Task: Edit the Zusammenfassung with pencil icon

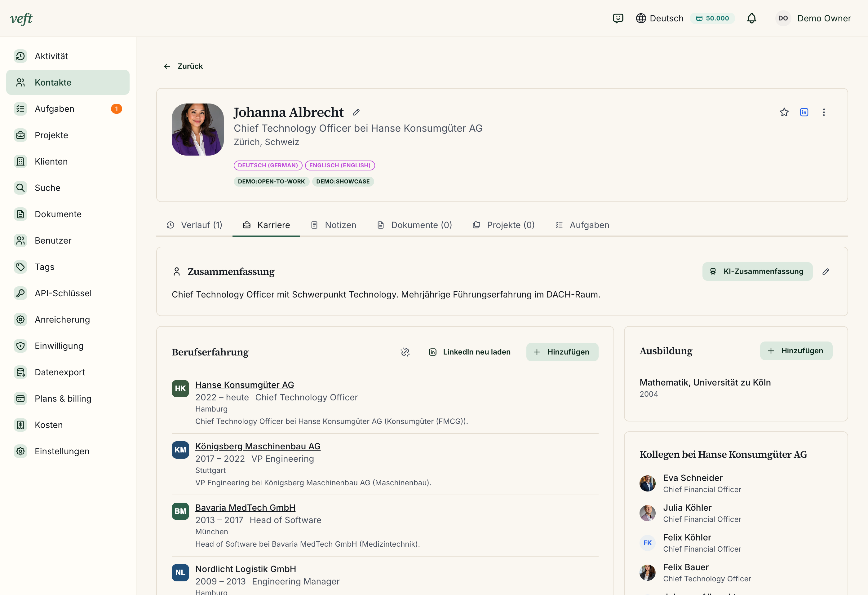Action: pyautogui.click(x=826, y=271)
